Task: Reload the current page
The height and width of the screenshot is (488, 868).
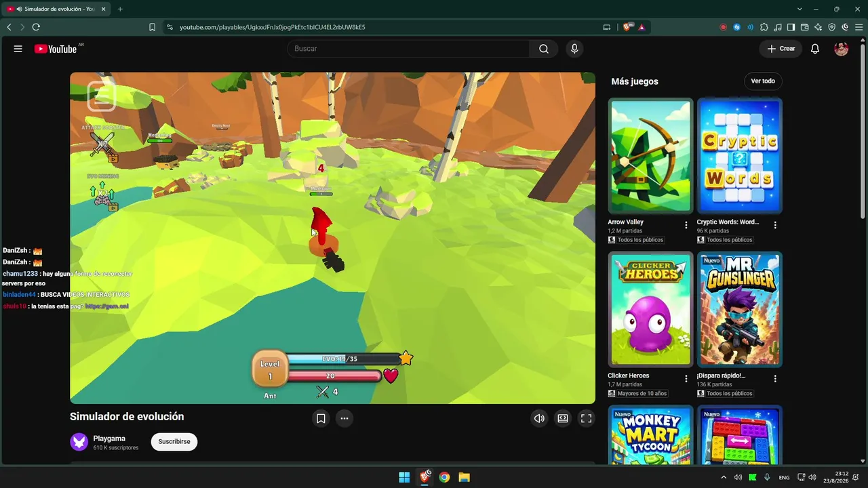Action: tap(36, 27)
